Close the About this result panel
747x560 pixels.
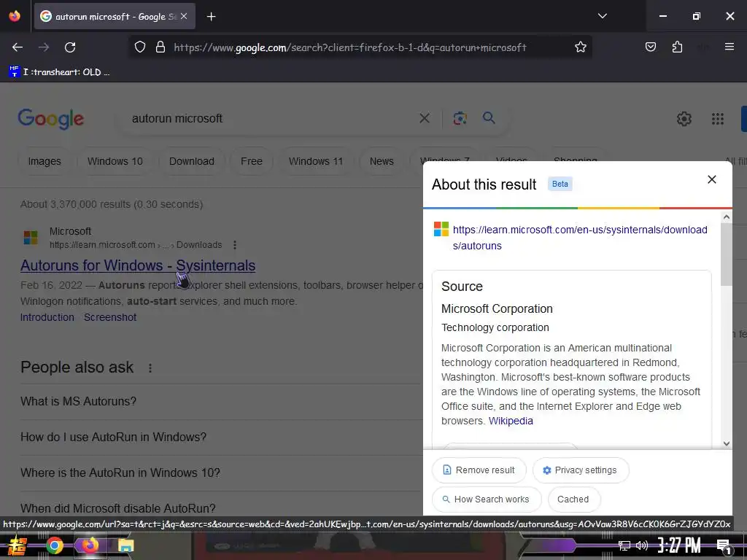coord(712,179)
